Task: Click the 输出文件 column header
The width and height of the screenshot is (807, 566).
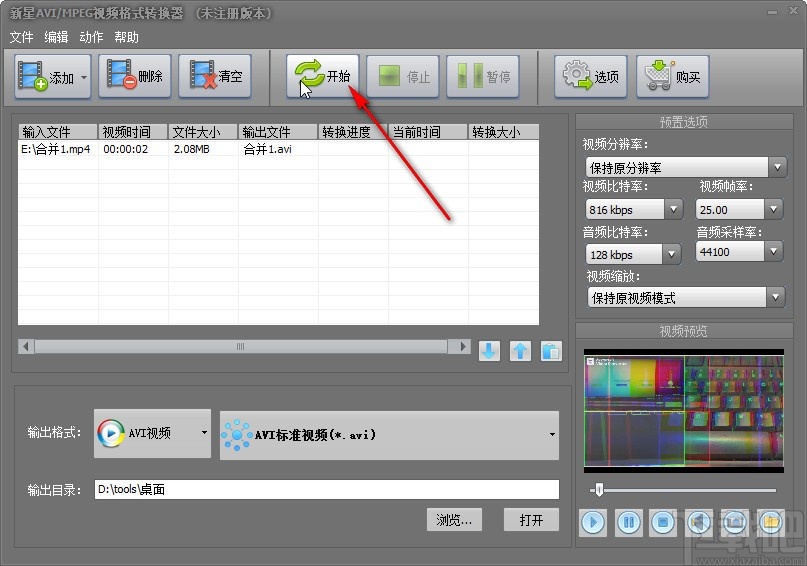Action: pyautogui.click(x=278, y=132)
